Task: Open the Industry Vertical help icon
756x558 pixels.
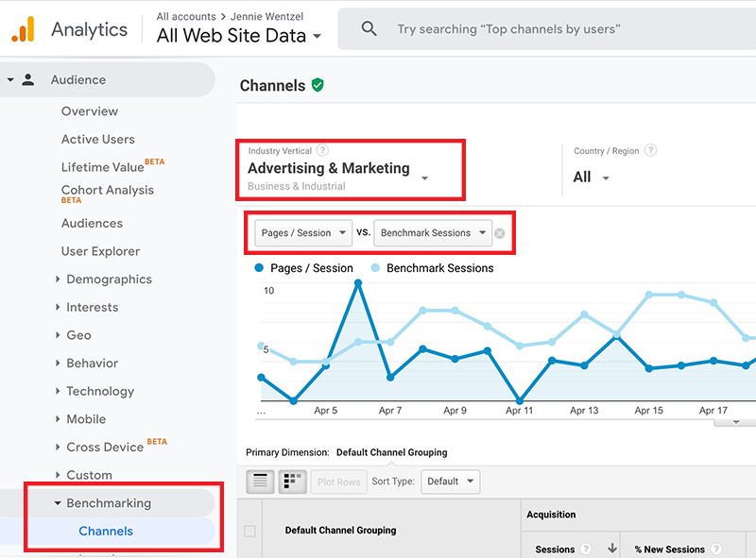Action: [322, 150]
